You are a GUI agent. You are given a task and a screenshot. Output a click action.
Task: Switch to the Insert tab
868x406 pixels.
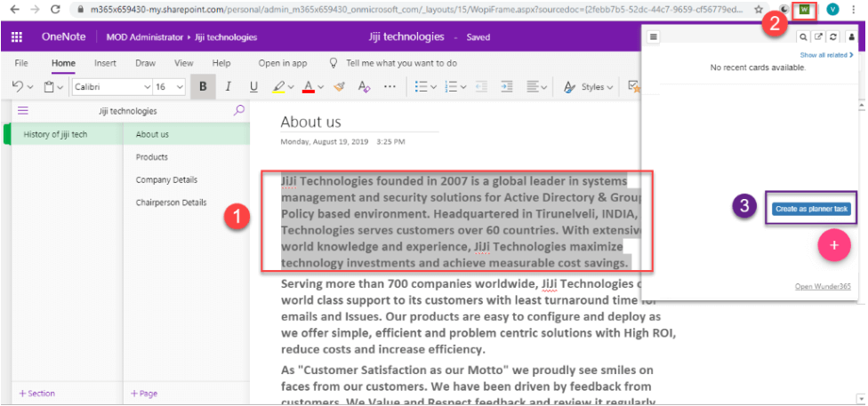coord(105,63)
